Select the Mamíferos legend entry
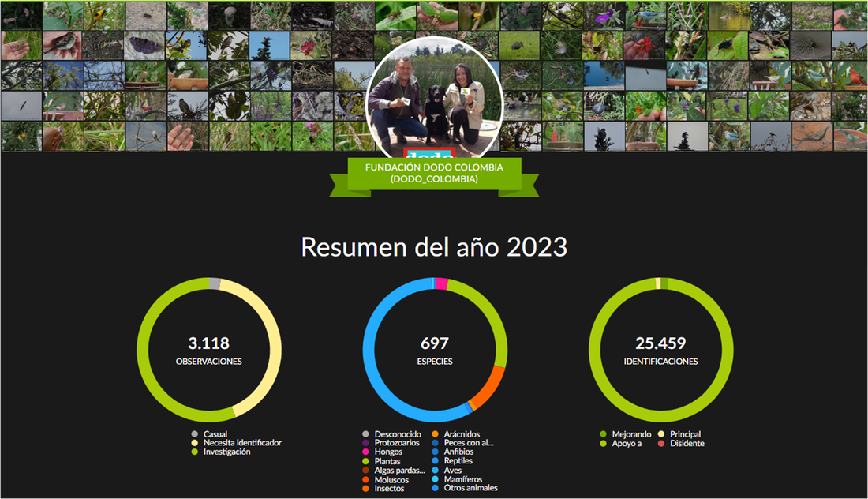This screenshot has width=868, height=499. point(457,479)
